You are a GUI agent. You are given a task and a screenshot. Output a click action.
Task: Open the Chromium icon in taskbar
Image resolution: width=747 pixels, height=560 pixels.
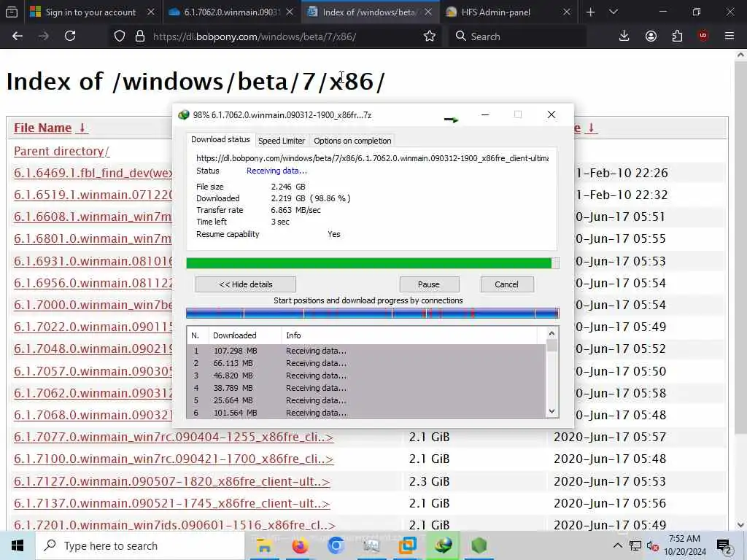click(336, 545)
